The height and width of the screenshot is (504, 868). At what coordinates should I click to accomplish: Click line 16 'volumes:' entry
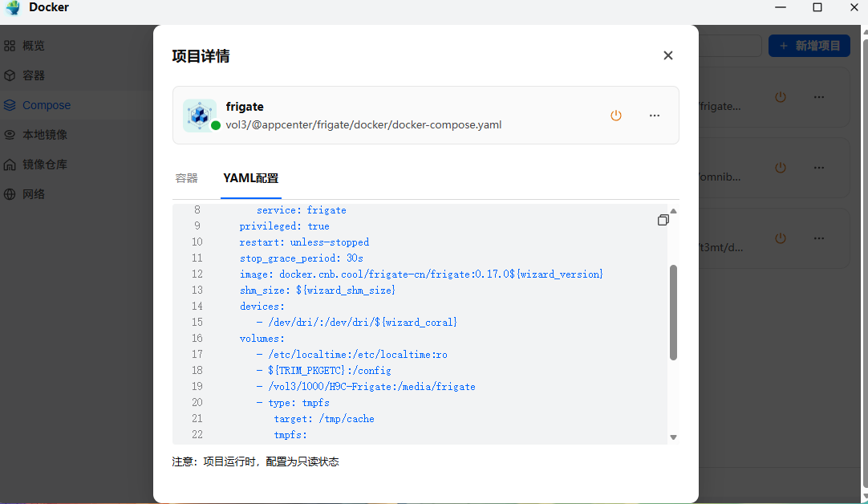click(262, 339)
